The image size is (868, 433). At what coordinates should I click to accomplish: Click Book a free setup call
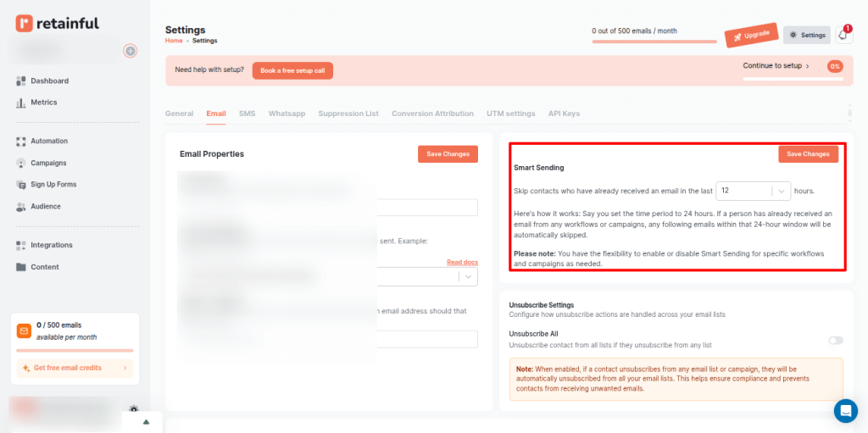click(x=292, y=71)
